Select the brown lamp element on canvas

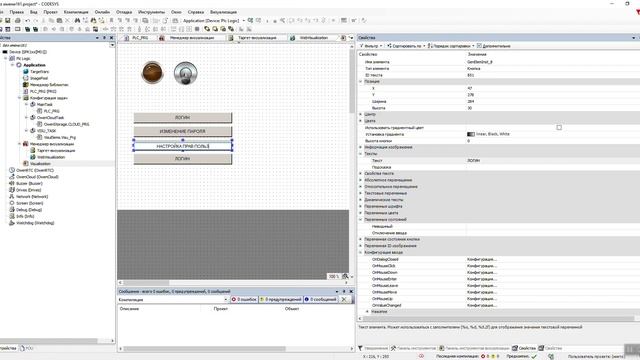pos(152,73)
